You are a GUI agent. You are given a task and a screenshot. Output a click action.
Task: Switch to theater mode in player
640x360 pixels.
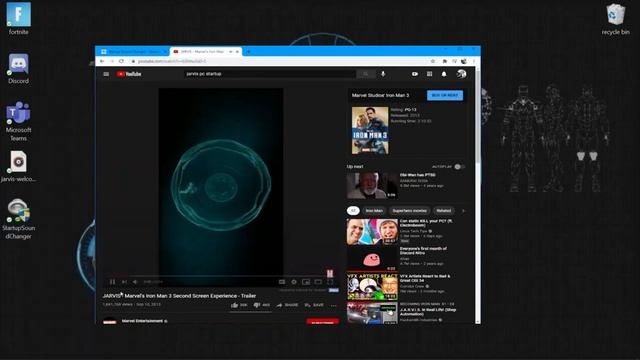tap(318, 282)
